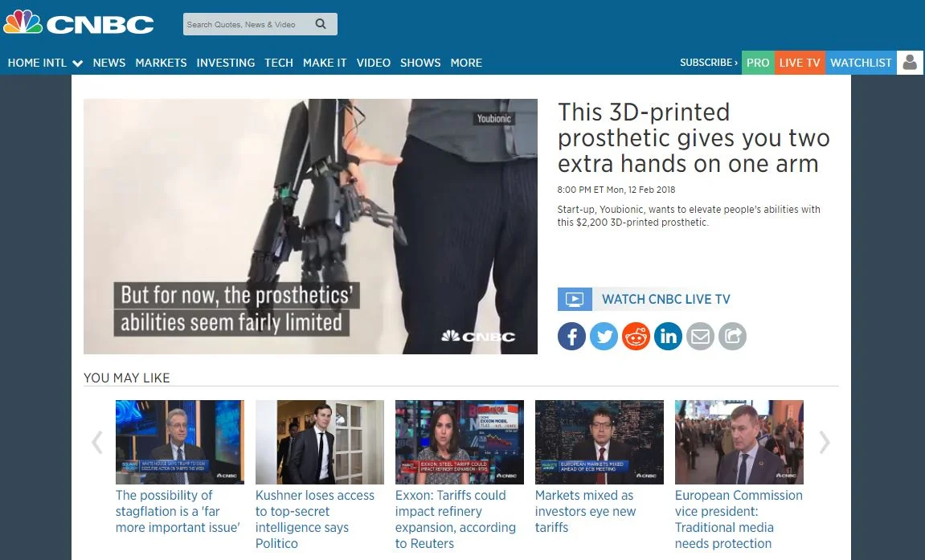Share the article on Reddit

tap(636, 337)
